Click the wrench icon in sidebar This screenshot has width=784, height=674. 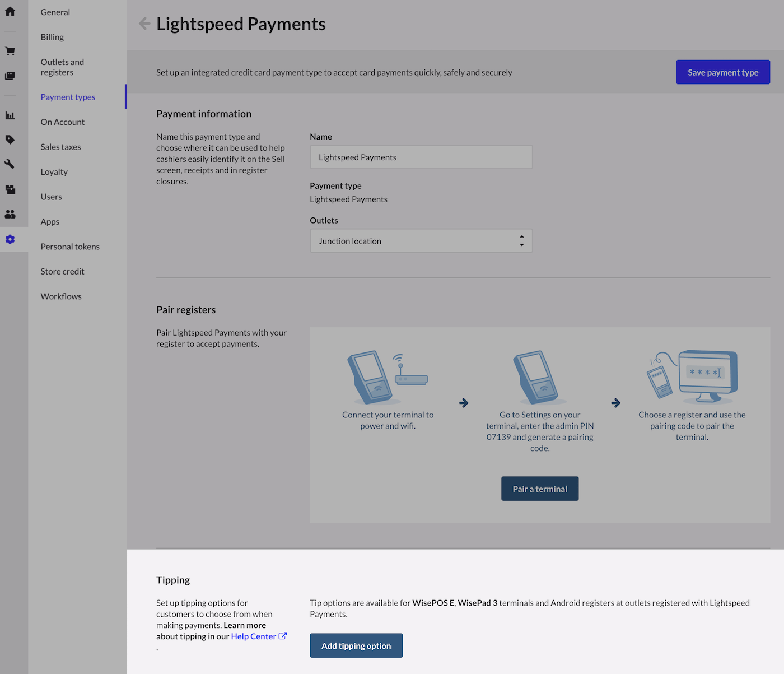[x=10, y=164]
